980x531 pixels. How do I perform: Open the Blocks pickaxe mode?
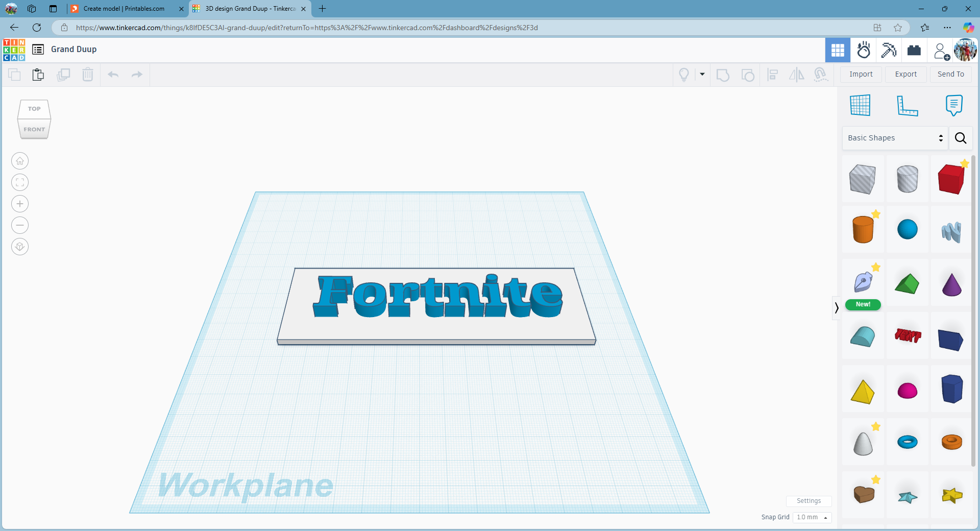pyautogui.click(x=889, y=50)
